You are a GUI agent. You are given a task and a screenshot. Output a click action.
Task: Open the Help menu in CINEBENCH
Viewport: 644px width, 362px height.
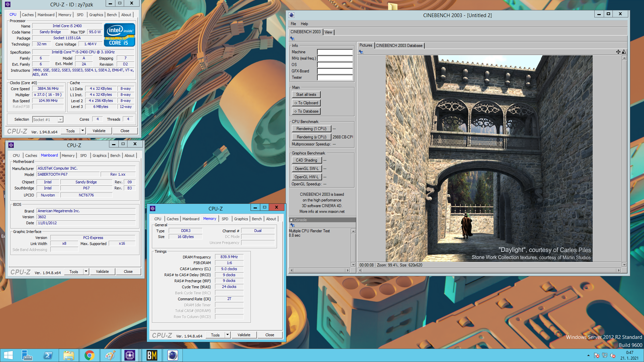(304, 24)
